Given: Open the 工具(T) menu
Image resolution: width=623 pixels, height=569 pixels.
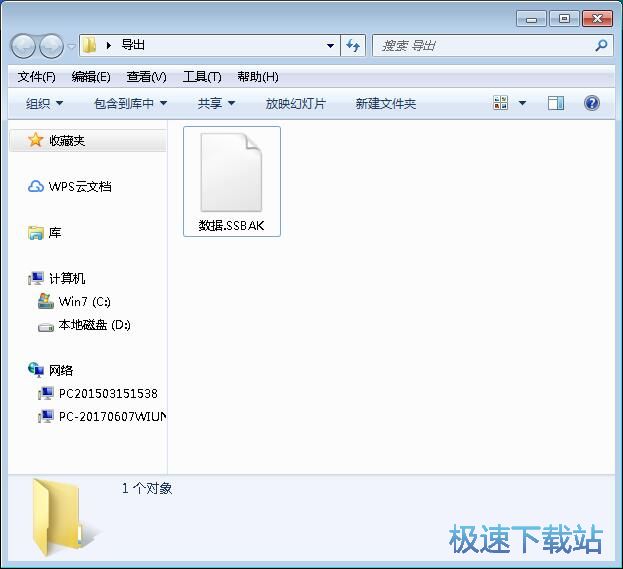Looking at the screenshot, I should coord(202,77).
